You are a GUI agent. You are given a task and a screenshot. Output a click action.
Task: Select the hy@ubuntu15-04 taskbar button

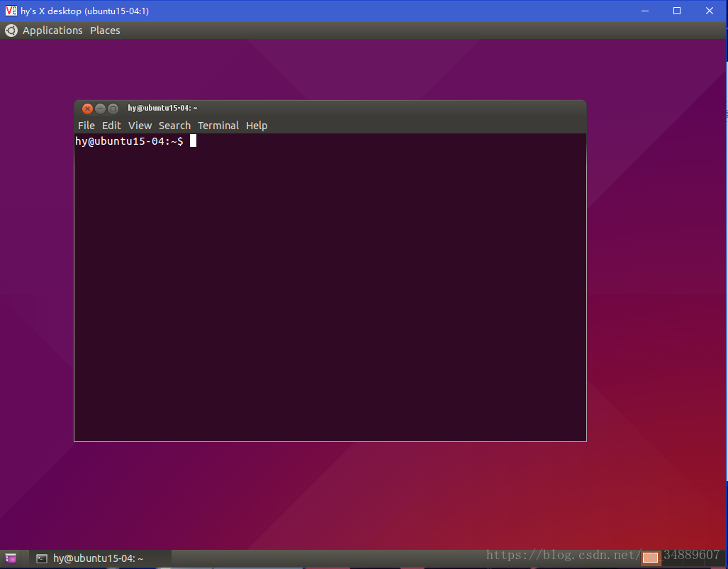click(101, 558)
